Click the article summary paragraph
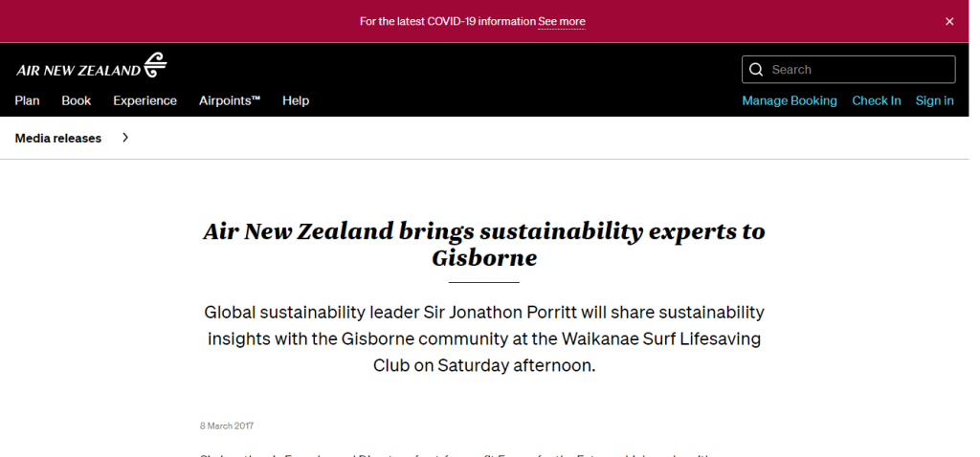 point(484,338)
